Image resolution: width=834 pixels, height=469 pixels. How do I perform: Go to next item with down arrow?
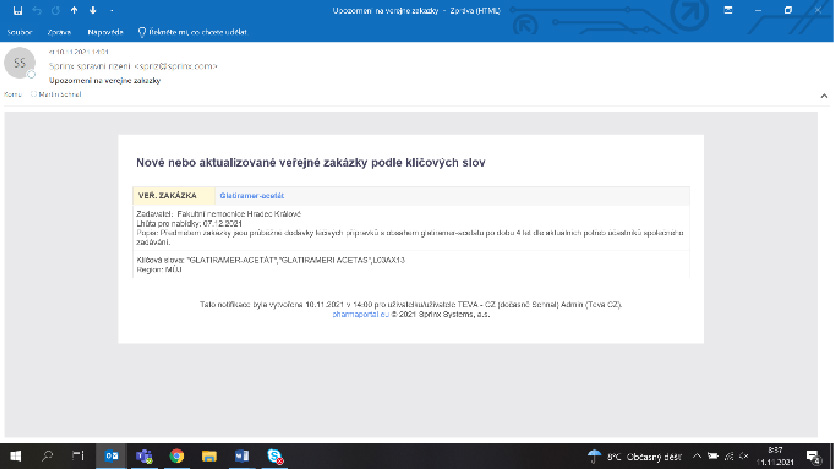(x=93, y=10)
